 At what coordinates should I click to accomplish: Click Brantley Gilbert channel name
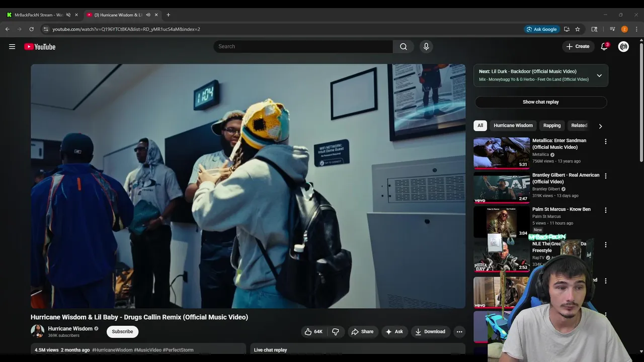point(546,189)
